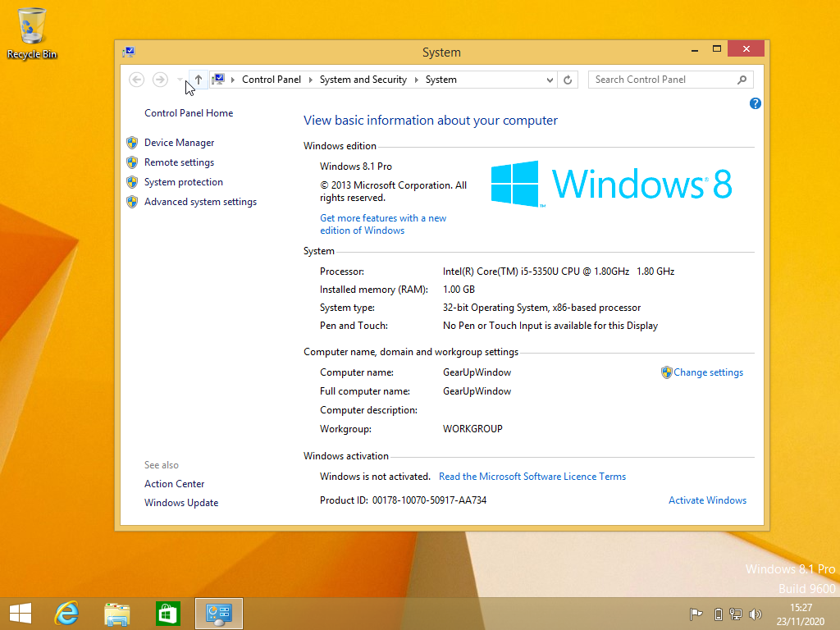This screenshot has height=630, width=840.
Task: Select GearUpWindow next to Computer name
Action: tap(477, 372)
